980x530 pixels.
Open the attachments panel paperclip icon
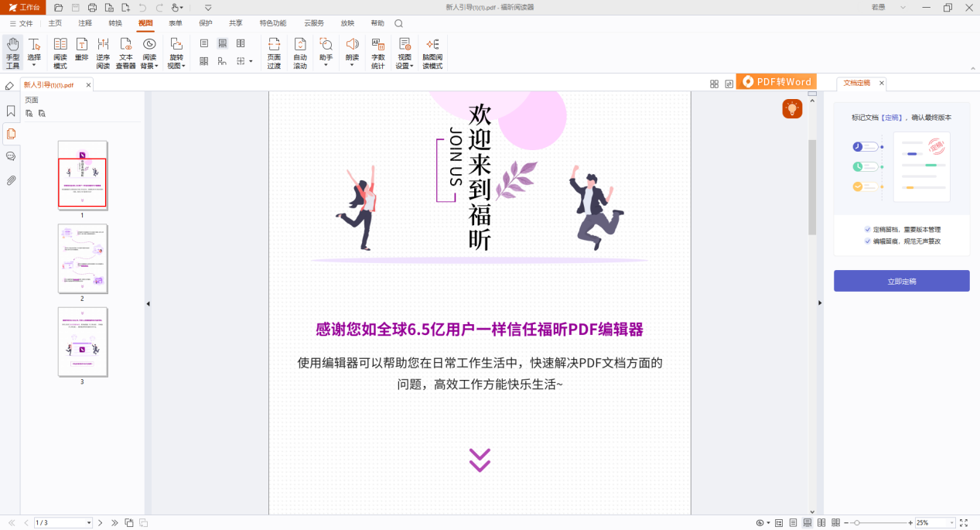pyautogui.click(x=11, y=180)
